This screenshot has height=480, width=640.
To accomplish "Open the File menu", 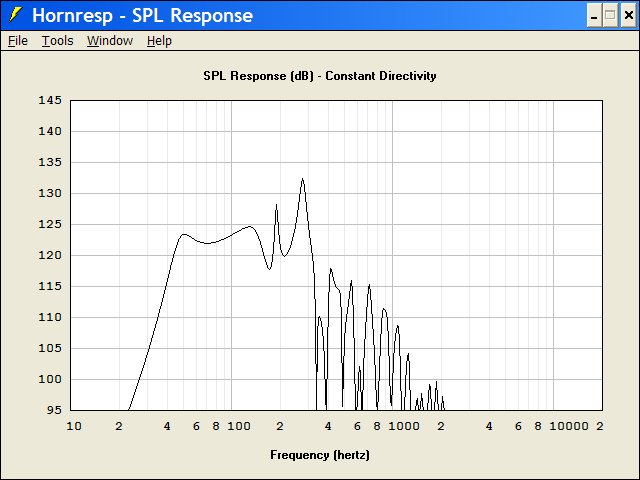I will [18, 41].
